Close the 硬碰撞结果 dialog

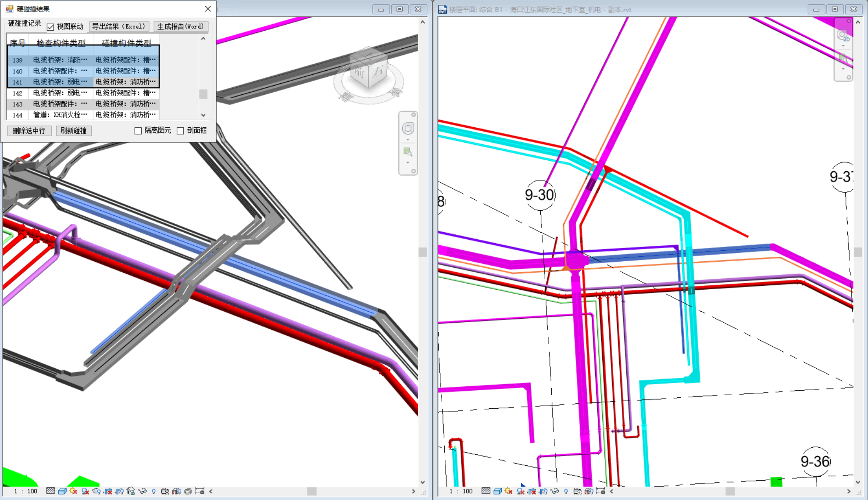click(208, 9)
